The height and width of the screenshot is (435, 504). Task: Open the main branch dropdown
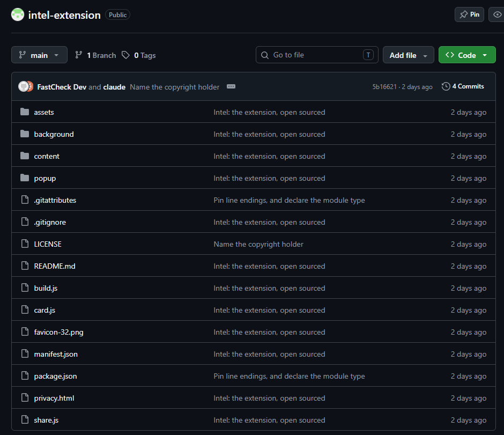[x=39, y=55]
